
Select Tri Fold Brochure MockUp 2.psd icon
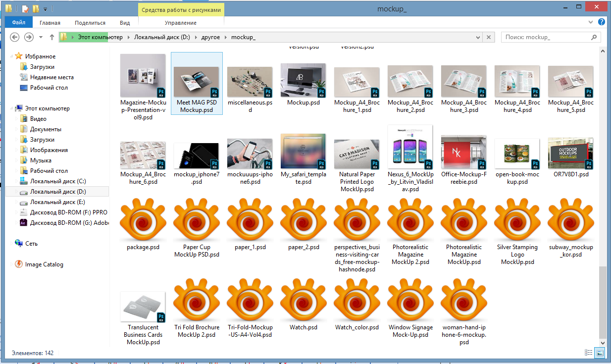click(x=197, y=300)
